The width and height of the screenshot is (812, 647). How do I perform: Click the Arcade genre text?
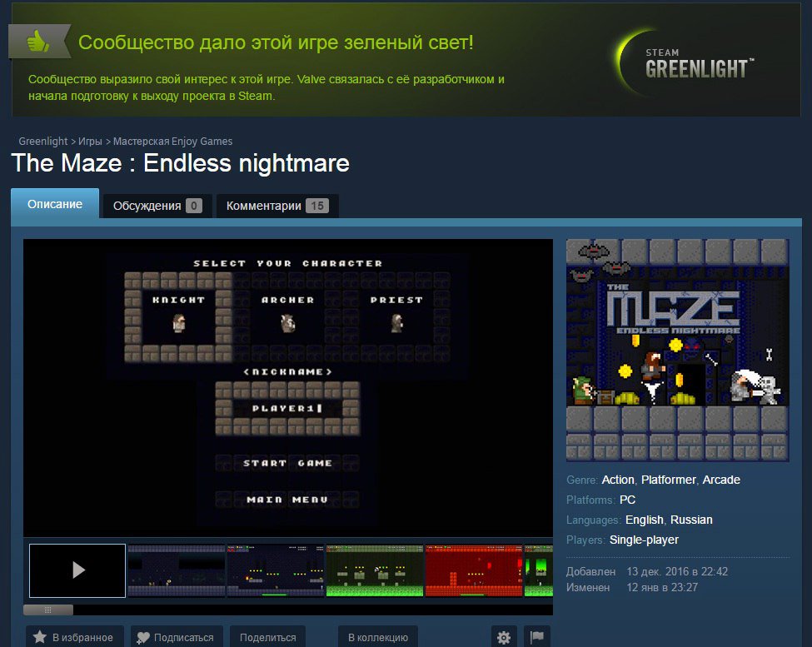721,480
